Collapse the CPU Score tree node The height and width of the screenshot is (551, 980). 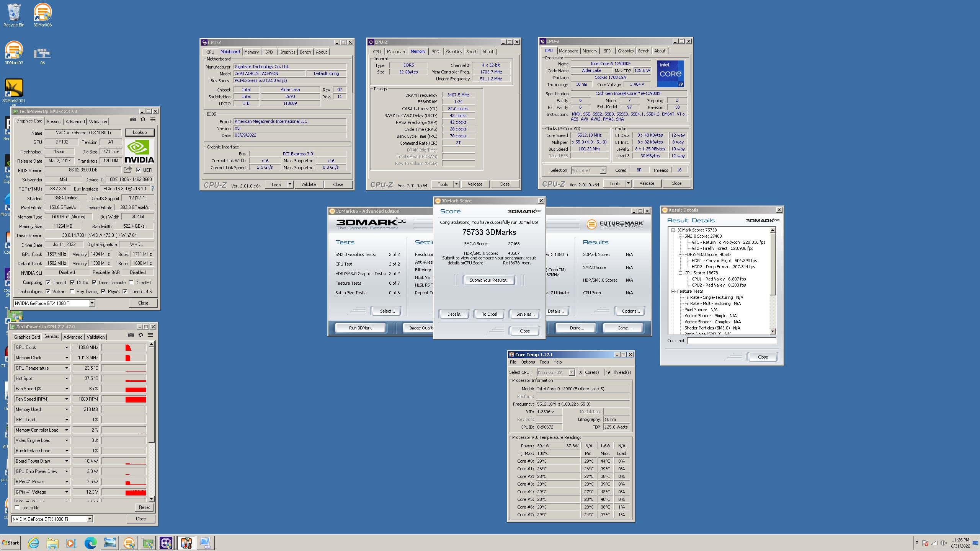680,273
